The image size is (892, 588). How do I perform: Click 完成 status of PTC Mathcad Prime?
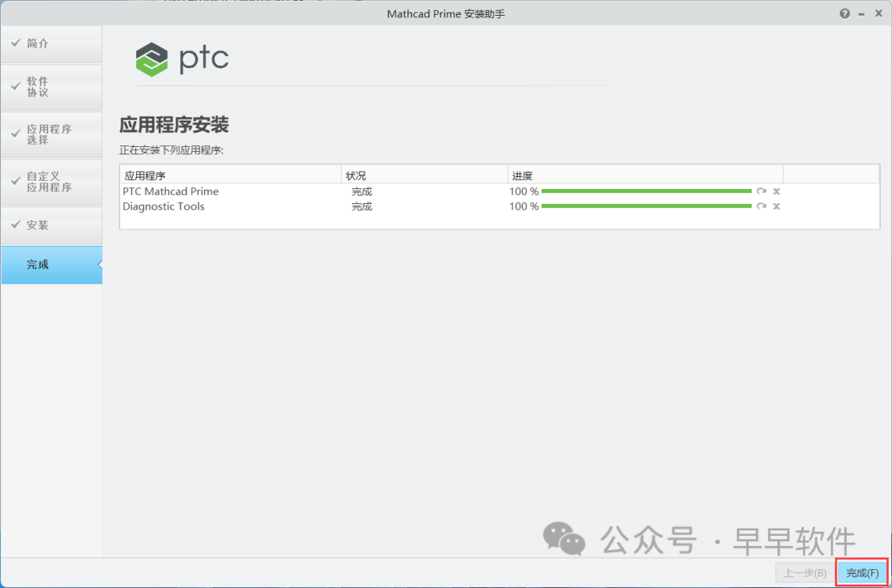coord(362,192)
